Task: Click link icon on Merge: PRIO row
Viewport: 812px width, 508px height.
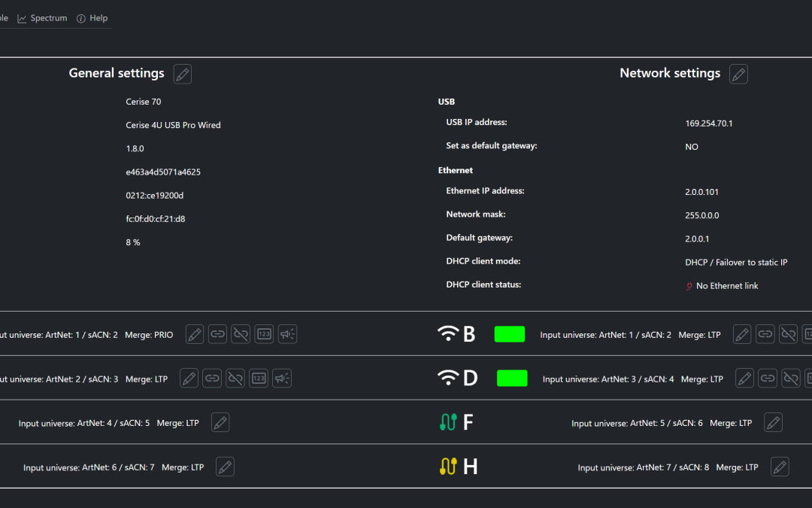Action: [x=217, y=334]
